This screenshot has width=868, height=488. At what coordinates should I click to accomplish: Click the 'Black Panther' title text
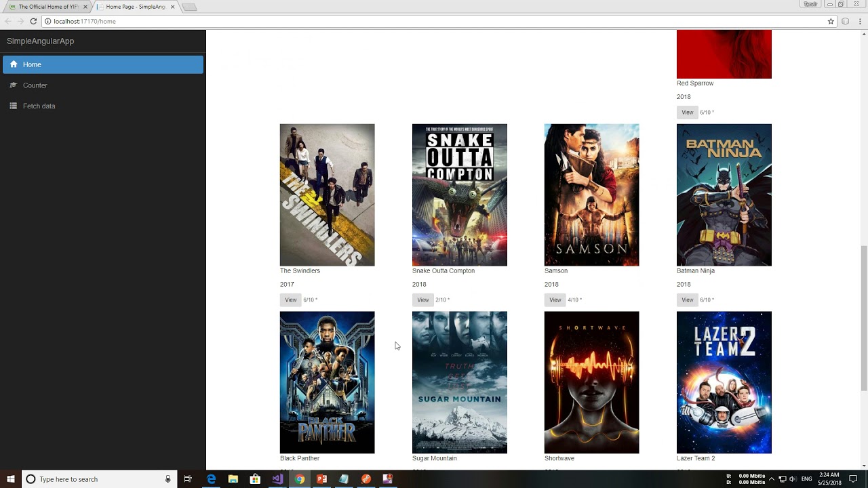tap(300, 458)
